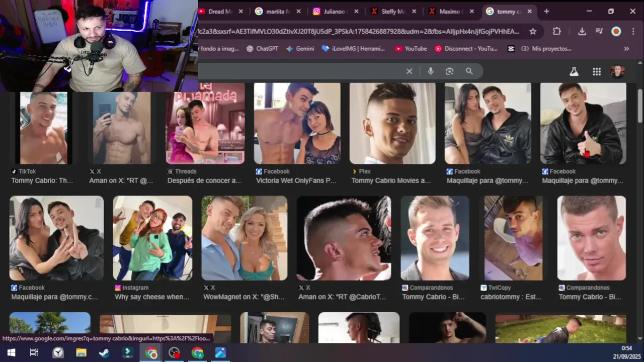Open the WowMagnet on X thumbnail
The image size is (644, 362).
click(245, 238)
